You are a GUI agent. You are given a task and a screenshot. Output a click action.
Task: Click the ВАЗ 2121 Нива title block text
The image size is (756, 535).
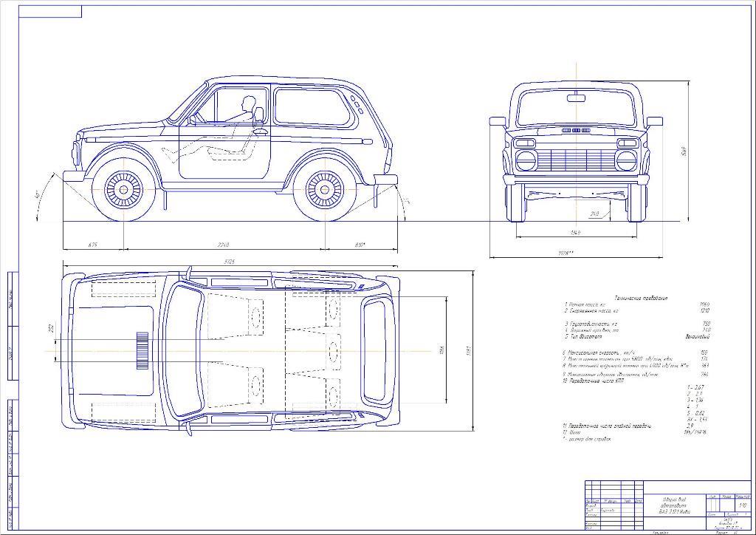tap(675, 511)
